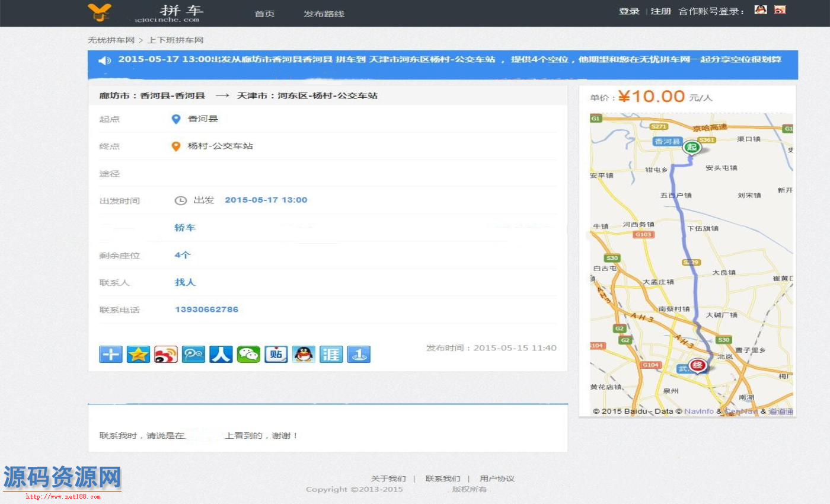Open 用户协议 in the footer
This screenshot has height=504, width=830.
[x=497, y=479]
